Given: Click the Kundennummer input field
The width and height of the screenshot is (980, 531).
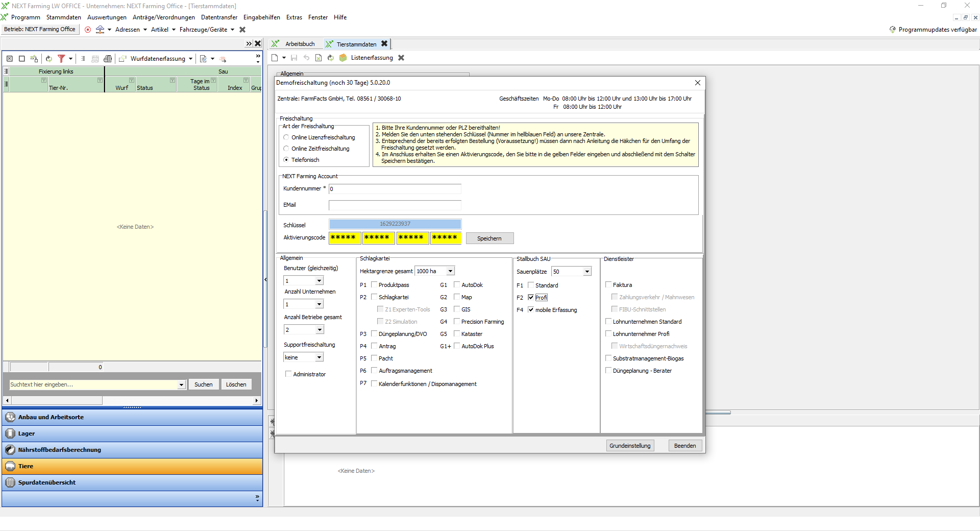Looking at the screenshot, I should [x=395, y=189].
